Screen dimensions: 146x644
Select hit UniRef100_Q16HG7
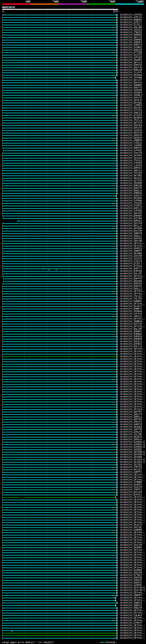tap(131, 485)
